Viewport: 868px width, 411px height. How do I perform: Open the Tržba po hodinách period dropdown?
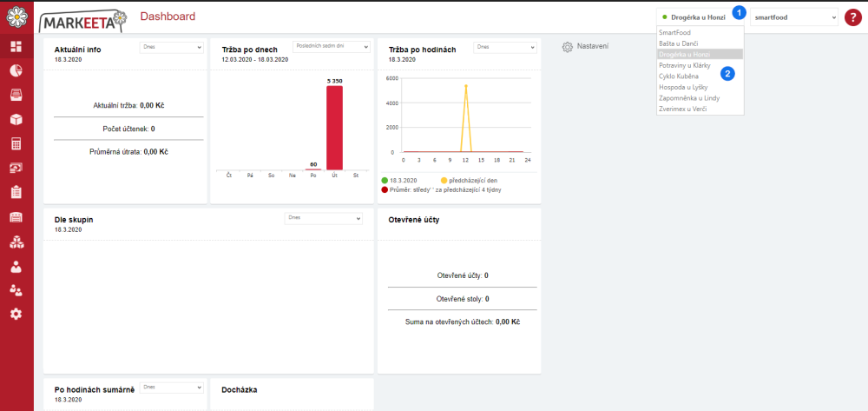[x=505, y=48]
